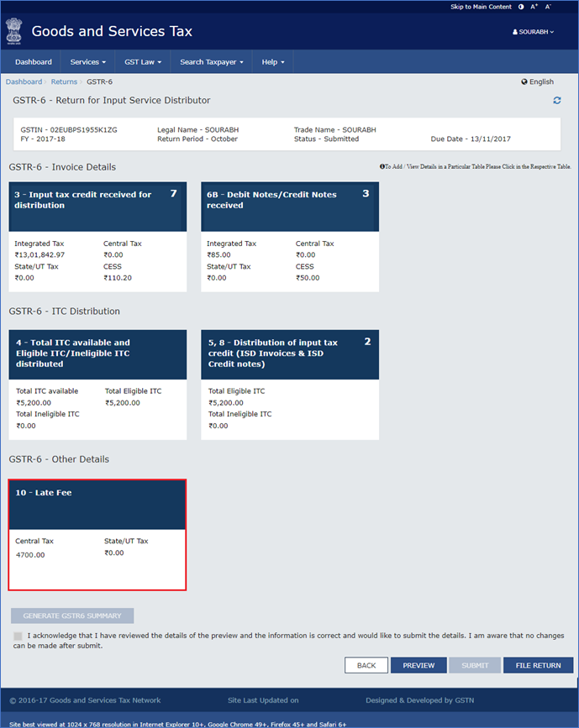
Task: Select Integrated Tax value ₹13,01,842.97
Action: click(x=39, y=255)
